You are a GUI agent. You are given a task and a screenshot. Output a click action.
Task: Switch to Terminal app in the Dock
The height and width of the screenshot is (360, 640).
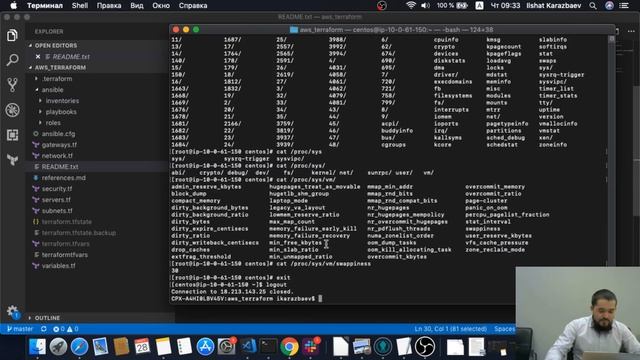click(x=268, y=347)
